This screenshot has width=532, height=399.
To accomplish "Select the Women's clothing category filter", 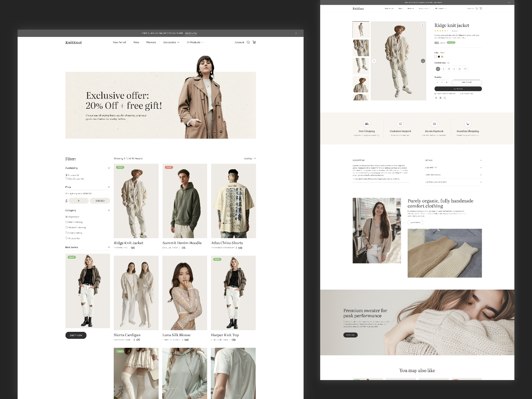I will (x=66, y=228).
